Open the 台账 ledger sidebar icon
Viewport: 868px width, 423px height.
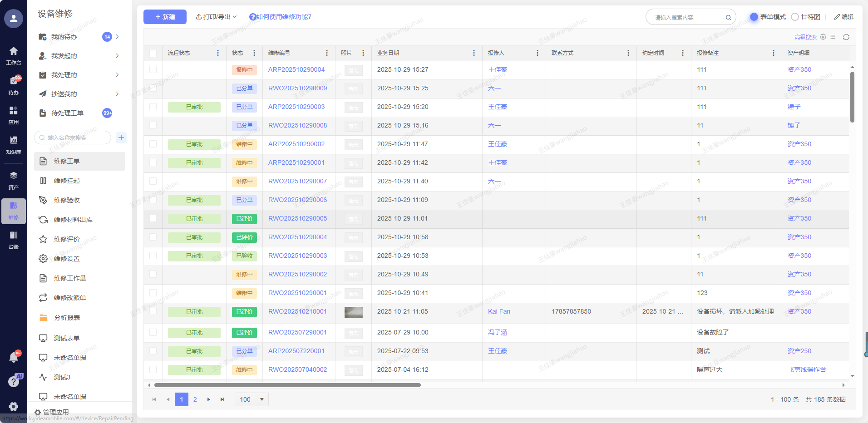14,239
